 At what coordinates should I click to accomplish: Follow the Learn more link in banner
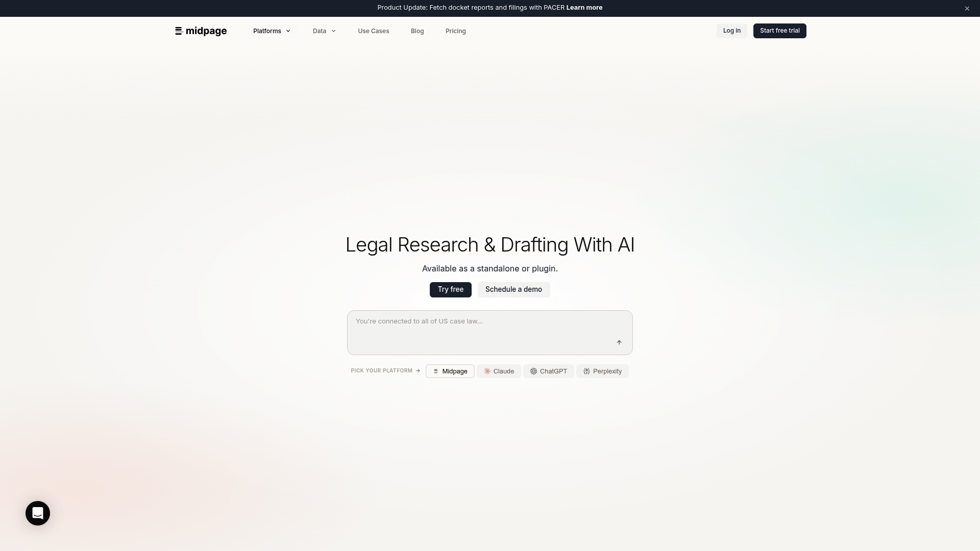tap(584, 8)
